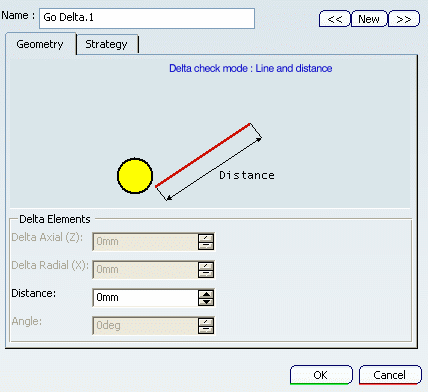Cancel the Go Delta dialog
This screenshot has height=392, width=428.
[x=390, y=375]
